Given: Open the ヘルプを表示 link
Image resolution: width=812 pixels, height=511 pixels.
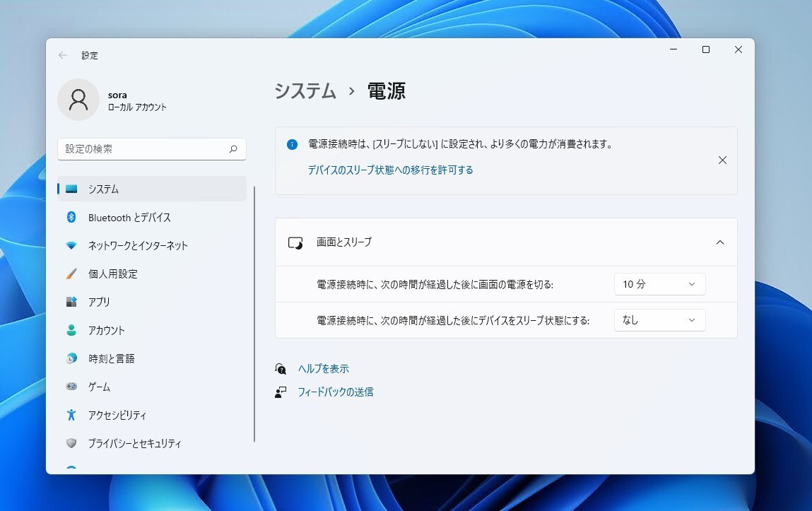Looking at the screenshot, I should (x=323, y=369).
